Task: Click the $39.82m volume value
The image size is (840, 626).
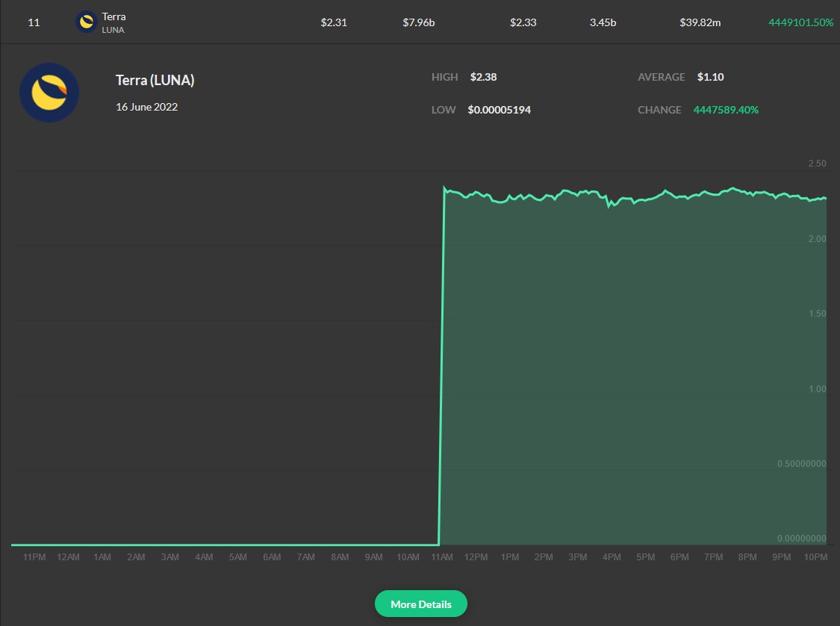Action: (700, 22)
